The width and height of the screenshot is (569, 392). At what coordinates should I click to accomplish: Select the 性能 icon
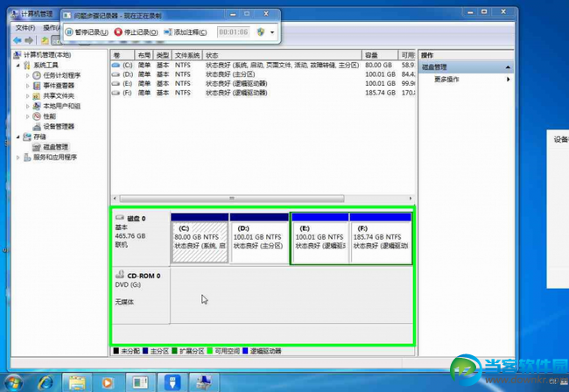click(37, 116)
